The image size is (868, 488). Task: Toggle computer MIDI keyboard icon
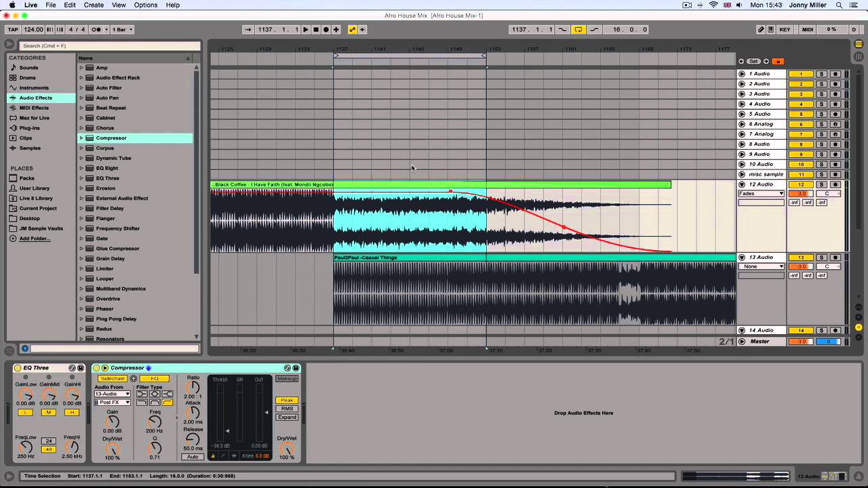tap(771, 29)
